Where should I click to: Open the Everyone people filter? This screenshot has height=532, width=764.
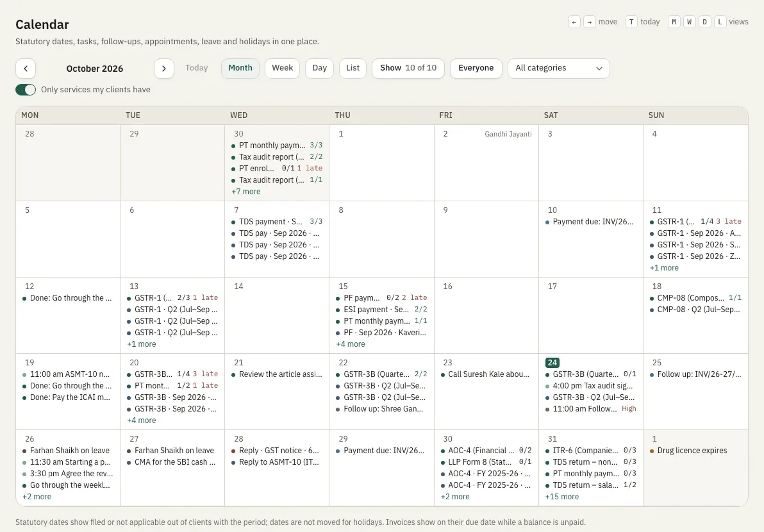coord(476,69)
